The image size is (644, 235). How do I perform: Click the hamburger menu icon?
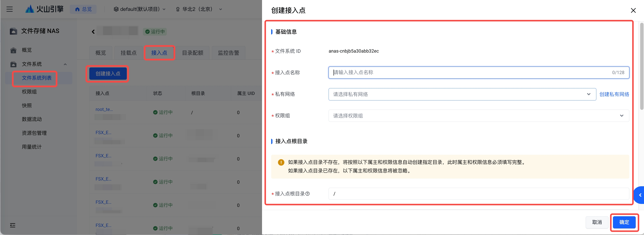[10, 9]
